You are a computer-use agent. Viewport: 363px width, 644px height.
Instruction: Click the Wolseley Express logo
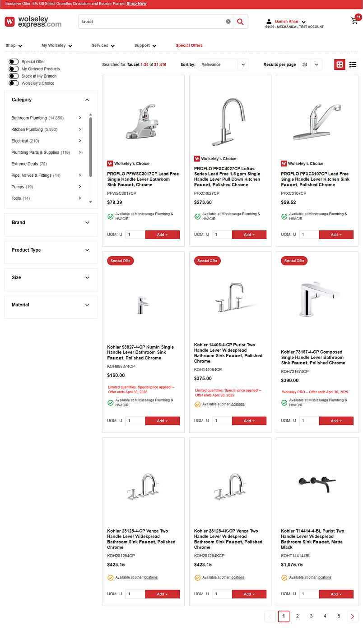(33, 22)
